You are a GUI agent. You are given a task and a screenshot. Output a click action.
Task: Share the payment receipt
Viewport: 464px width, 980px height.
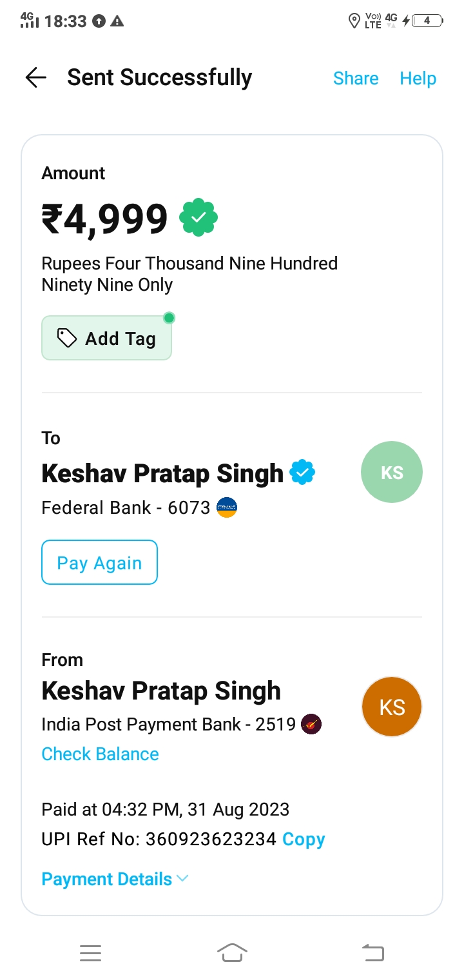tap(356, 78)
